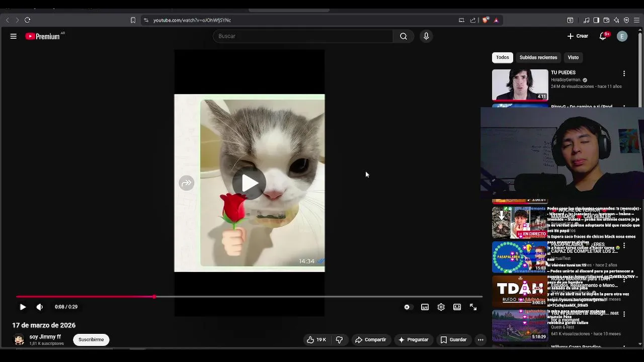Open Brave Rewards triangle icon
Viewport: 644px width, 362px height.
click(x=496, y=20)
